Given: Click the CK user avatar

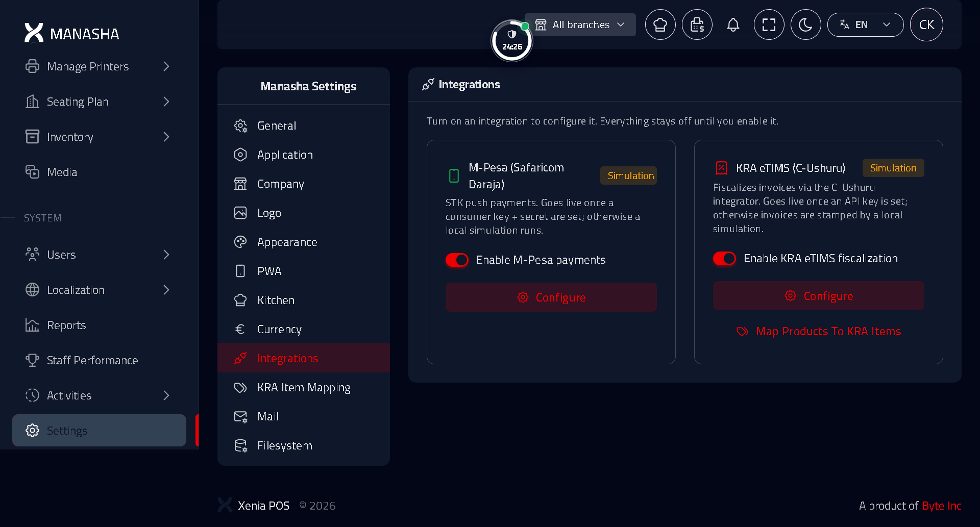Looking at the screenshot, I should 926,24.
